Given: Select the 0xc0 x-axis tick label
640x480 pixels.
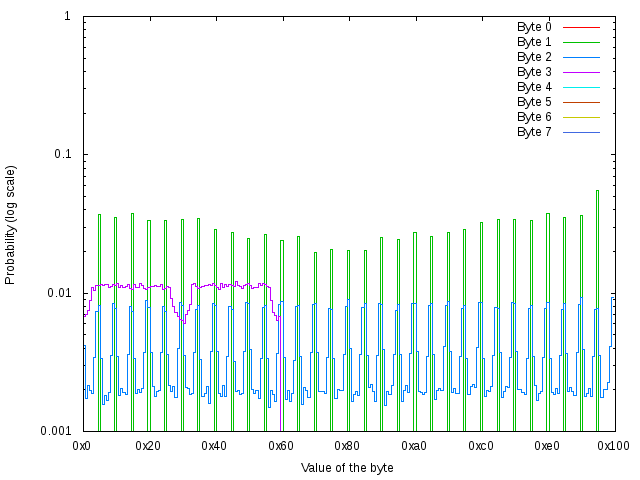Looking at the screenshot, I should [x=480, y=446].
